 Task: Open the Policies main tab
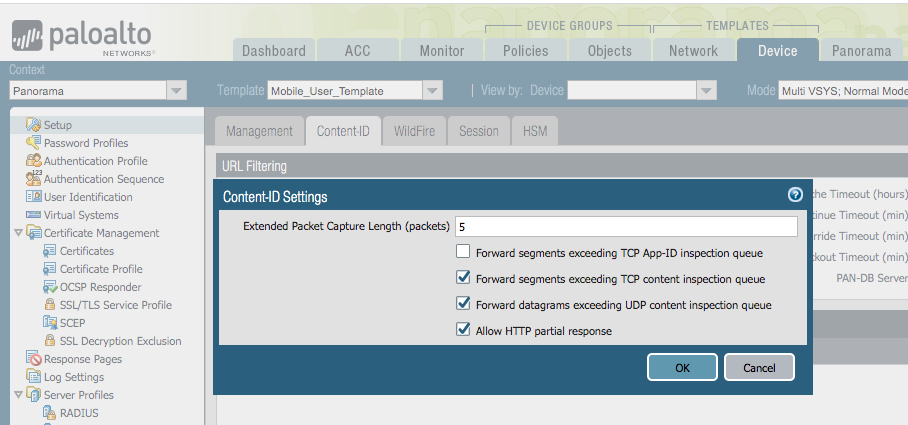coord(525,51)
